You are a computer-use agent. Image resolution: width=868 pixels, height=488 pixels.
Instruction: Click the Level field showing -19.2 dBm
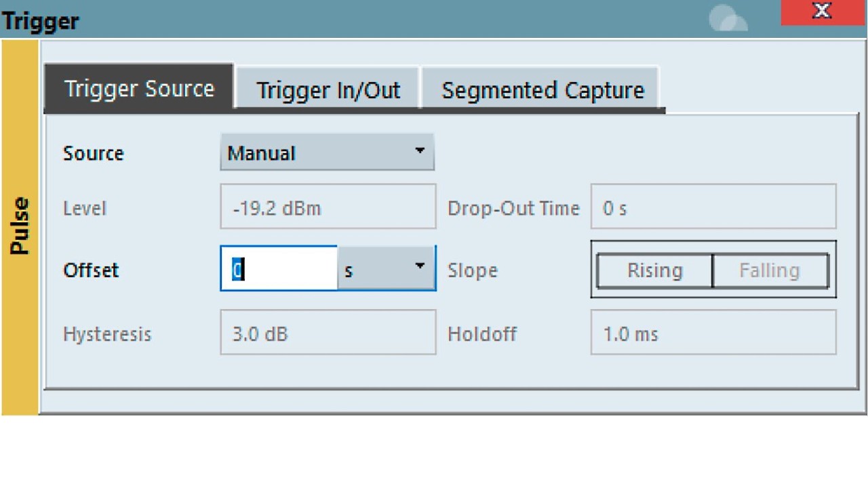click(x=328, y=207)
